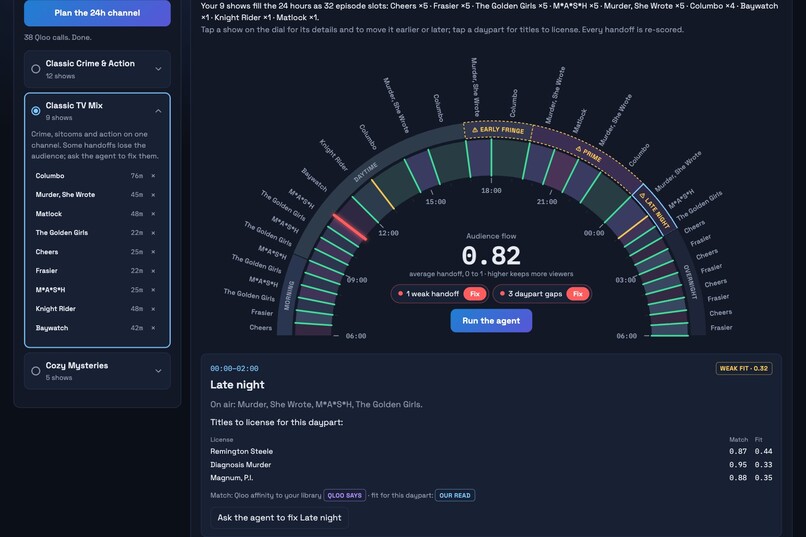Click the 12:00 time marker on dial
The image size is (806, 537).
[x=388, y=233]
